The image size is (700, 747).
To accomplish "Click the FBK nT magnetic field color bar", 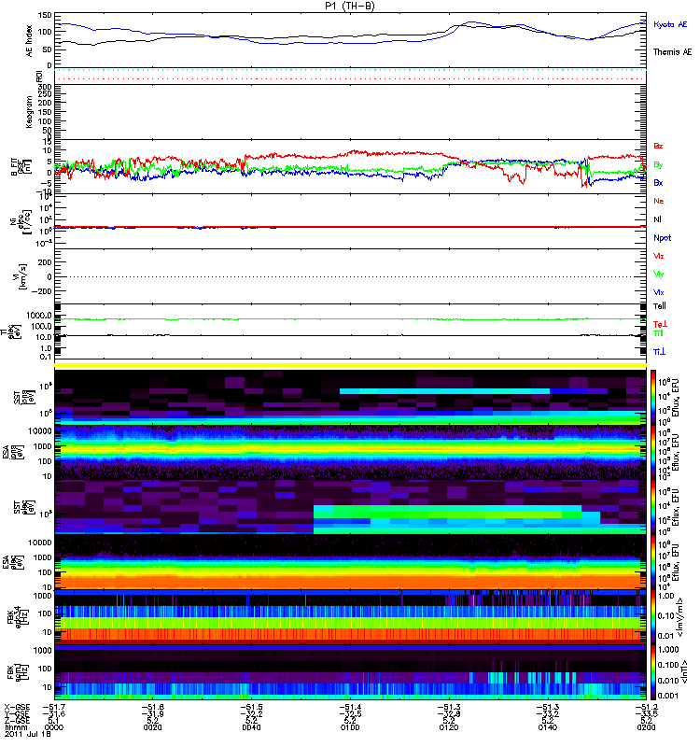I will click(653, 671).
